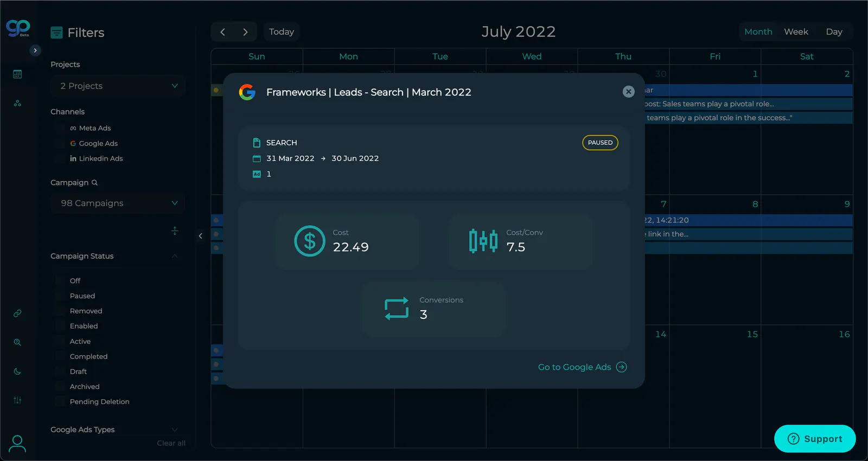Open the 2 Projects dropdown
868x461 pixels.
(118, 86)
